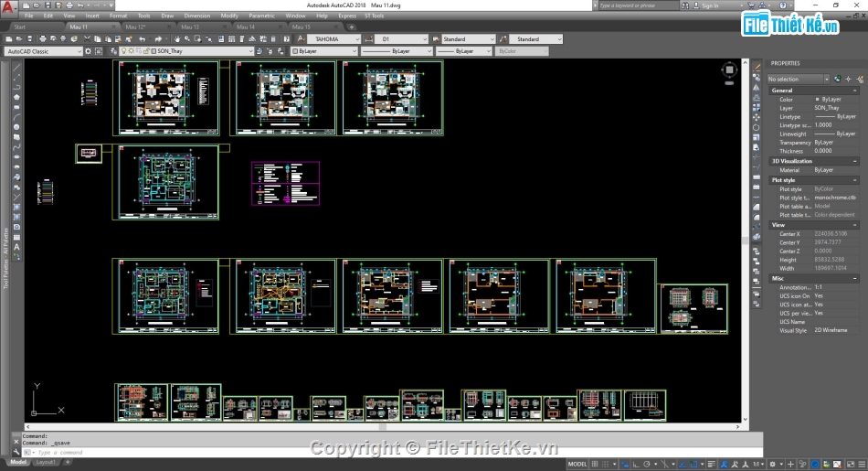Open the ByLayer color control dropdown
The height and width of the screenshot is (471, 868).
324,51
